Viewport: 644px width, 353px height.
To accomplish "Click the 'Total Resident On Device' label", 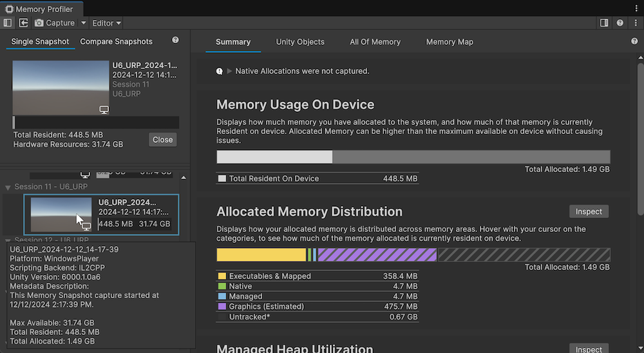I will 274,179.
